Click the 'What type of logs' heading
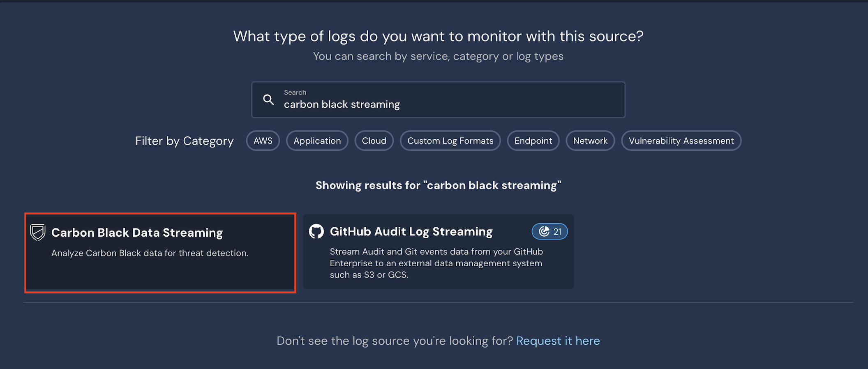868x369 pixels. 438,36
